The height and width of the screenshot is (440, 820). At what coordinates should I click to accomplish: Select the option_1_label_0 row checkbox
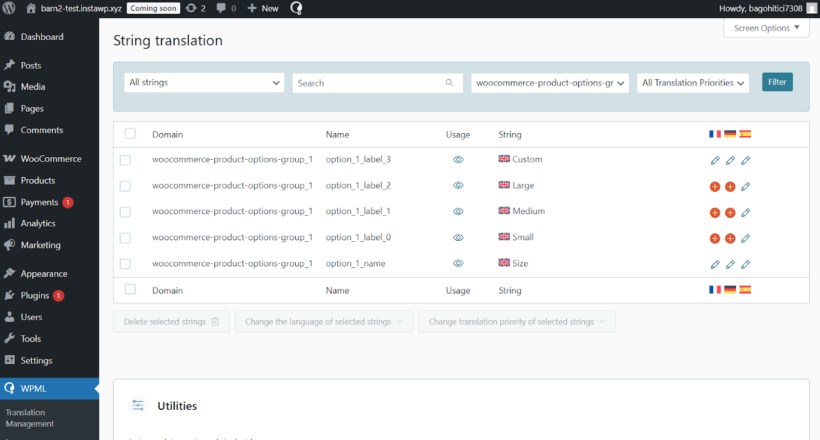[126, 238]
